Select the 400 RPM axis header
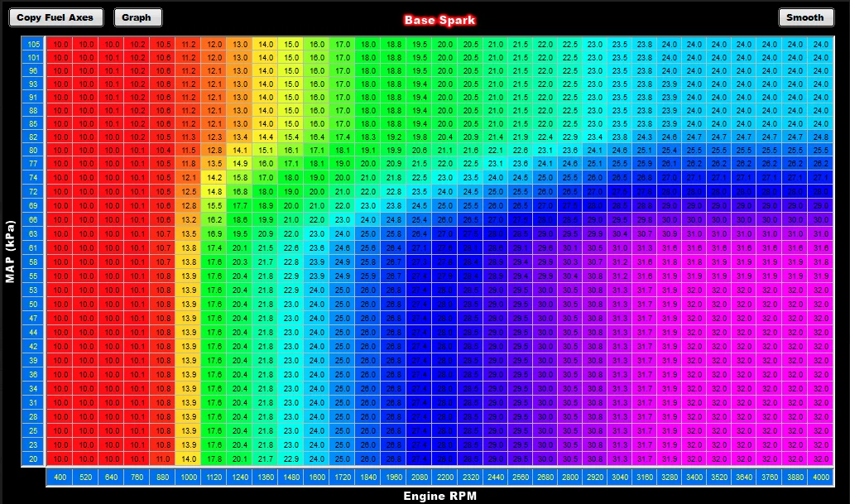Image resolution: width=850 pixels, height=504 pixels. click(x=60, y=477)
